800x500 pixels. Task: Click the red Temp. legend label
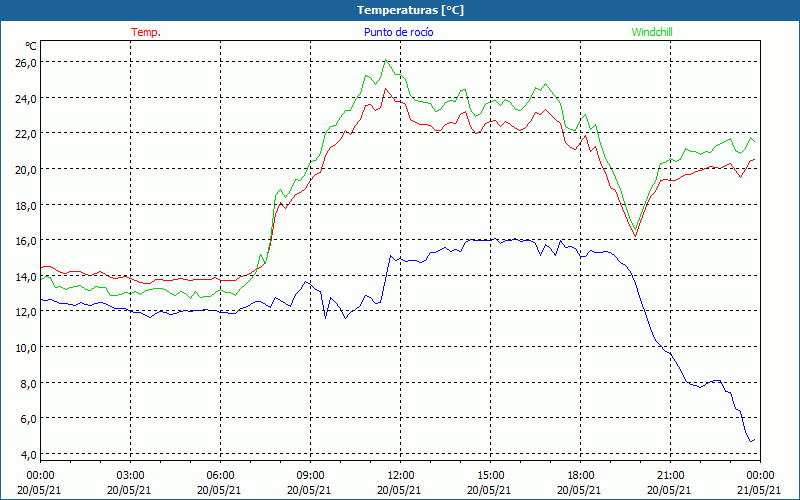click(x=146, y=32)
